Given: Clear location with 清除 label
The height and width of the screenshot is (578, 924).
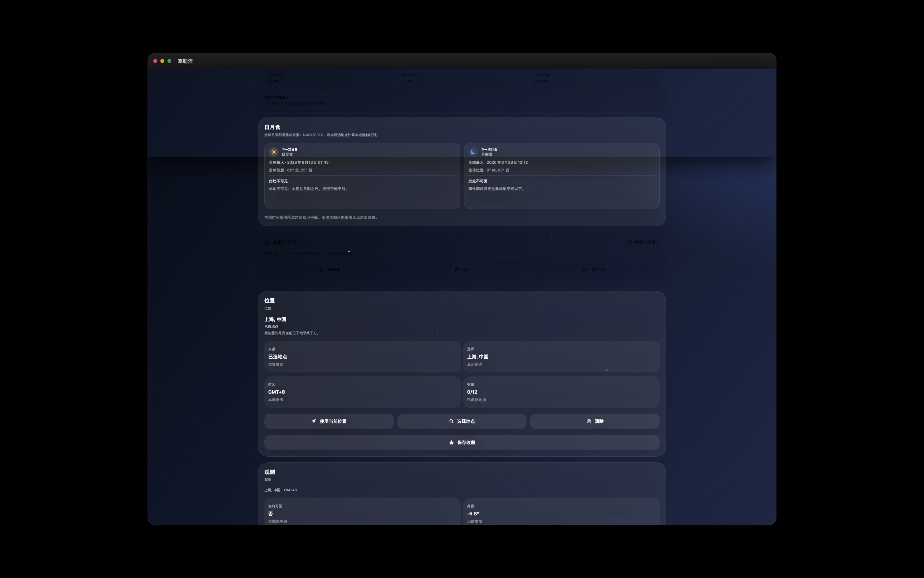Looking at the screenshot, I should tap(599, 421).
